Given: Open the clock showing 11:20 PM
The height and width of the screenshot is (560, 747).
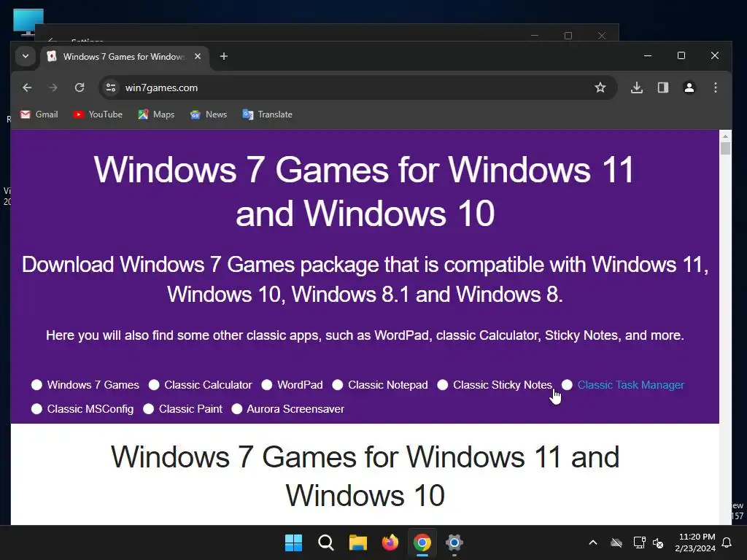Looking at the screenshot, I should click(695, 542).
